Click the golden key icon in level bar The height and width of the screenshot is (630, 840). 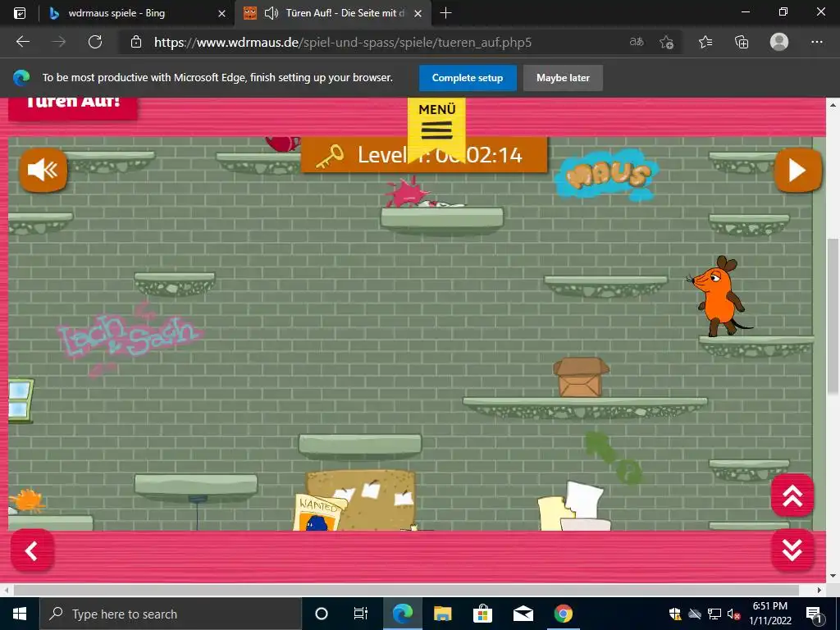tap(330, 157)
